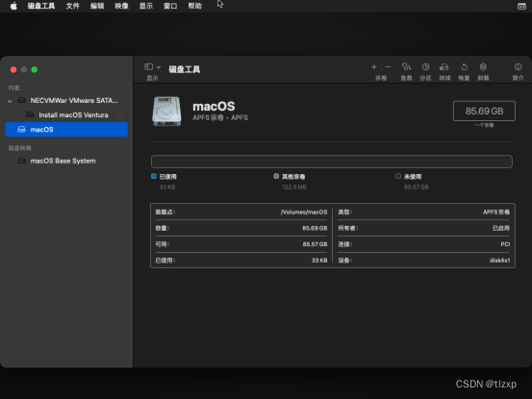Close the Disk Utility window
The image size is (532, 399).
coord(13,69)
